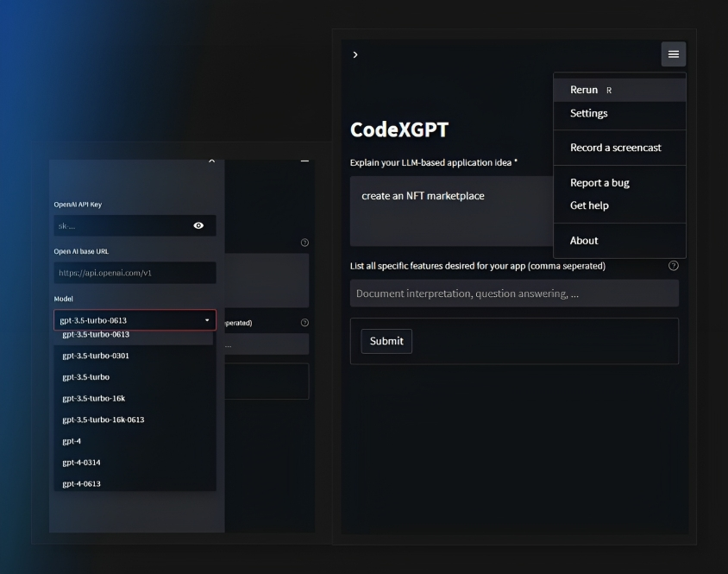Image resolution: width=728 pixels, height=574 pixels.
Task: Open About from the menu
Action: tap(619, 240)
